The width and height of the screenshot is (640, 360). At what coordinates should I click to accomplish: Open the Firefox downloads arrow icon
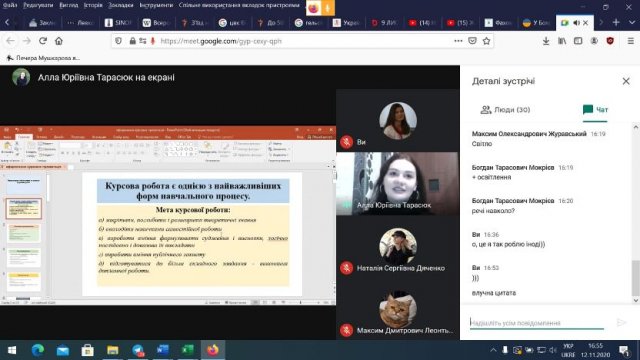tap(546, 41)
